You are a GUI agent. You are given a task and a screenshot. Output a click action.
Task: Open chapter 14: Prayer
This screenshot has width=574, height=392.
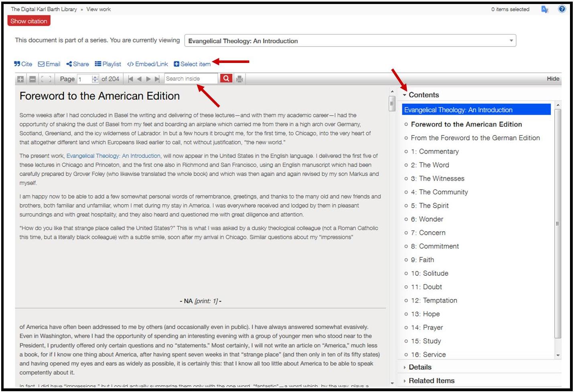tap(427, 328)
